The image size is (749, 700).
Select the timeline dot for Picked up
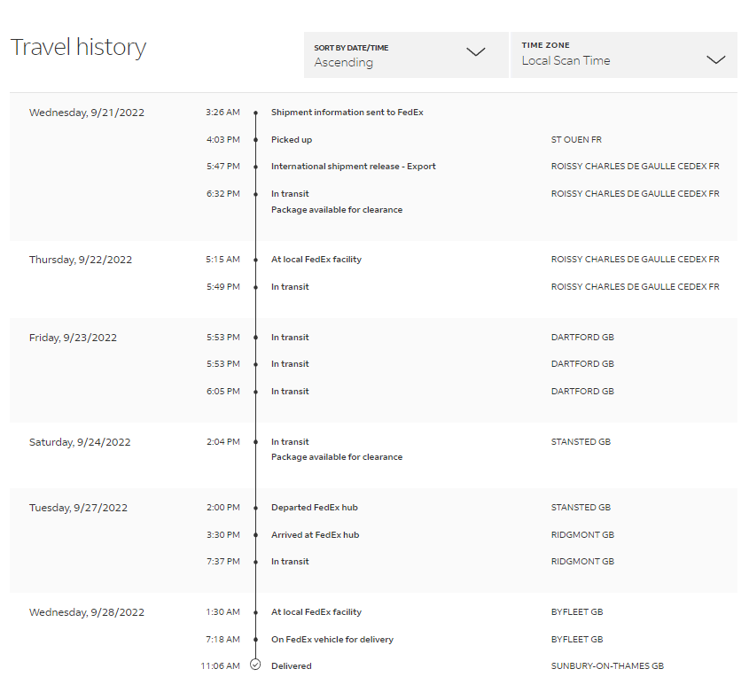[255, 140]
